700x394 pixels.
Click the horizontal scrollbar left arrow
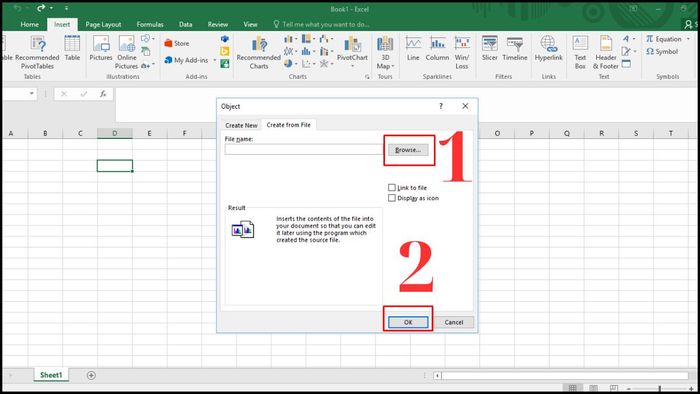click(438, 376)
